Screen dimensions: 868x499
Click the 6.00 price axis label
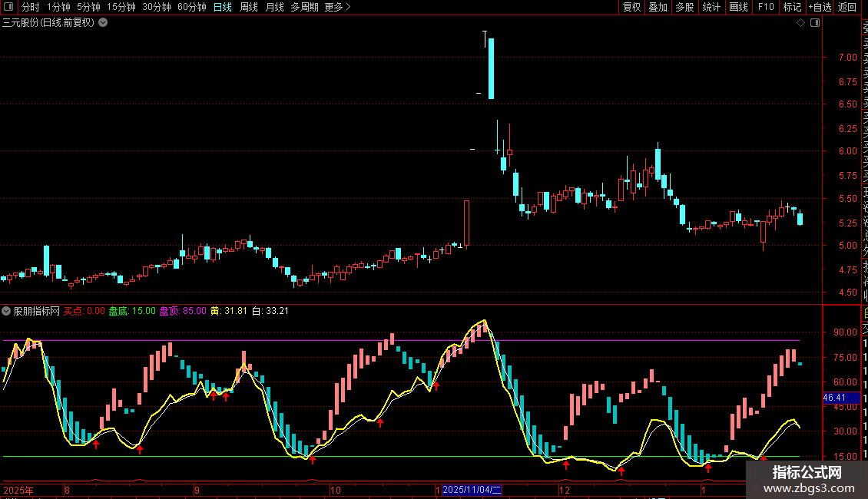847,151
